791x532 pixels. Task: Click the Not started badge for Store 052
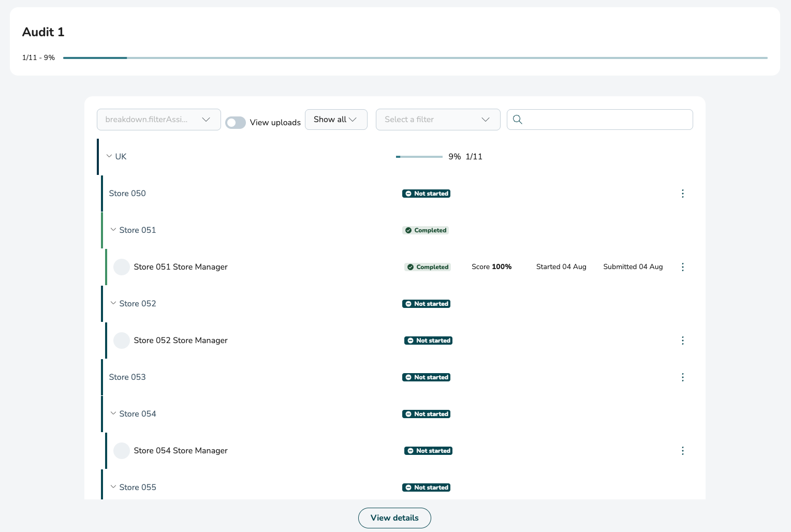426,304
